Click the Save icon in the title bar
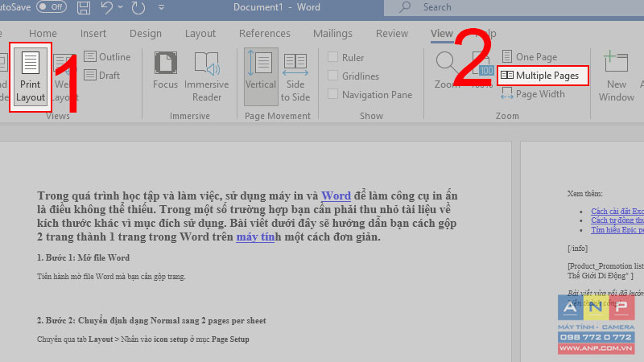Image resolution: width=644 pixels, height=362 pixels. coord(84,7)
